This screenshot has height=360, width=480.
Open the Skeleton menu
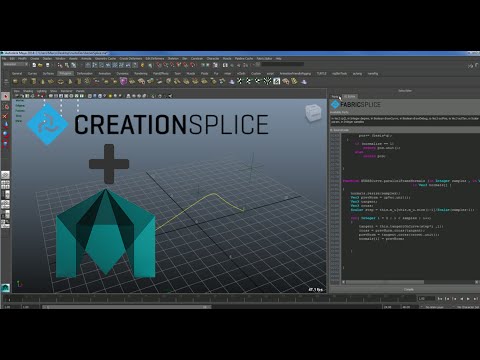173,59
